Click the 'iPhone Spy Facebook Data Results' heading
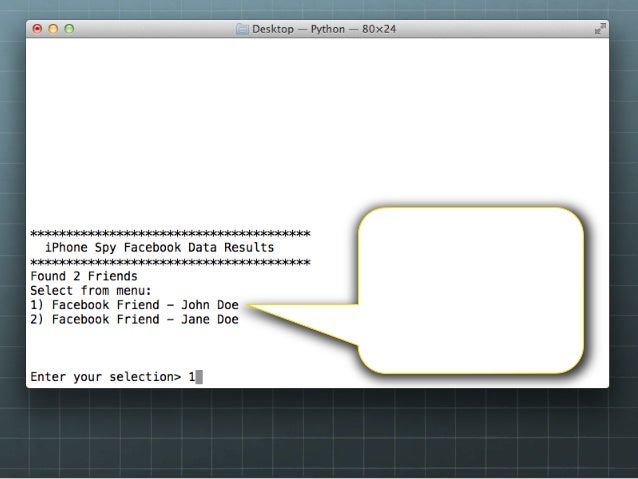The height and width of the screenshot is (479, 638). [160, 248]
